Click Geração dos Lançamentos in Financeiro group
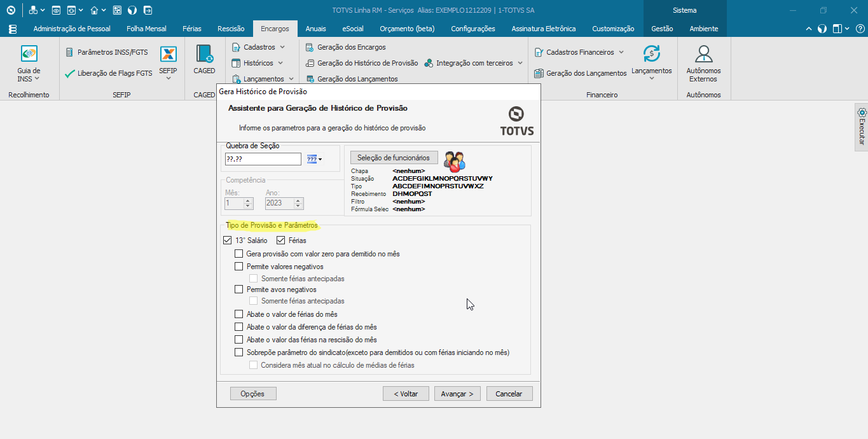This screenshot has width=868, height=439. (x=580, y=73)
